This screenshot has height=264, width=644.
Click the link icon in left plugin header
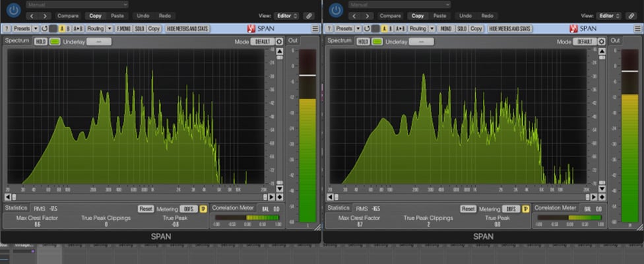coord(309,16)
